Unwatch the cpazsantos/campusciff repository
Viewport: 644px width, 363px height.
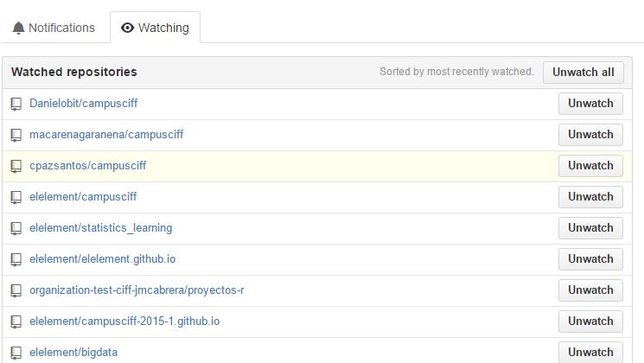(590, 166)
